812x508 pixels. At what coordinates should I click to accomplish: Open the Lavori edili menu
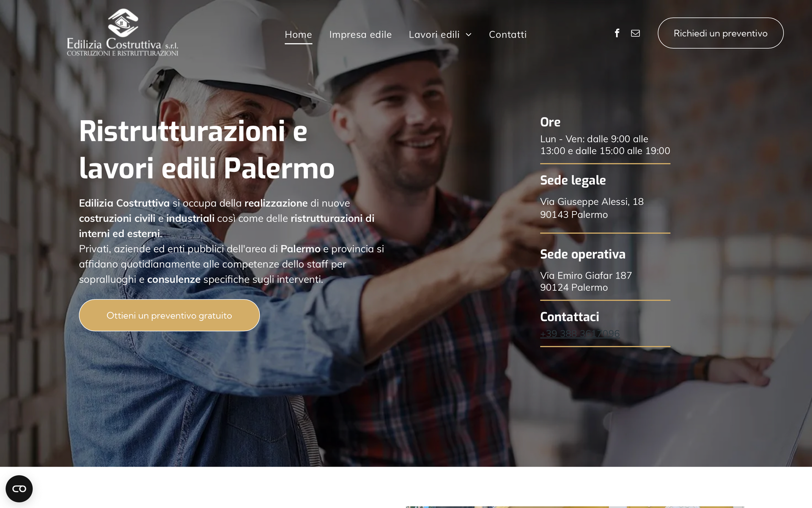coord(434,34)
